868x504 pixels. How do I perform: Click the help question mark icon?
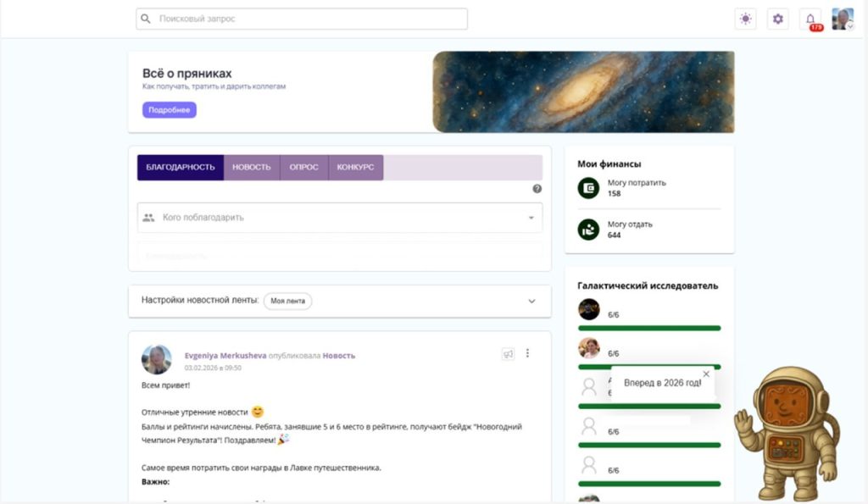tap(537, 189)
